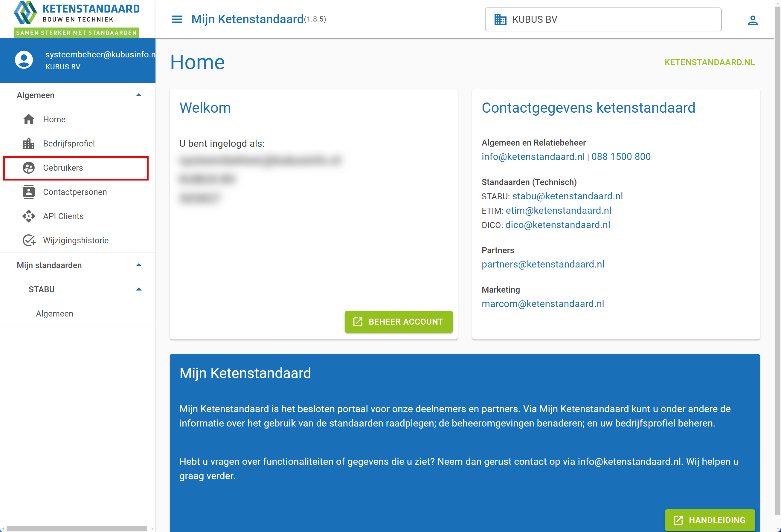781x532 pixels.
Task: Click external link icon on Beheer Account
Action: click(x=358, y=322)
